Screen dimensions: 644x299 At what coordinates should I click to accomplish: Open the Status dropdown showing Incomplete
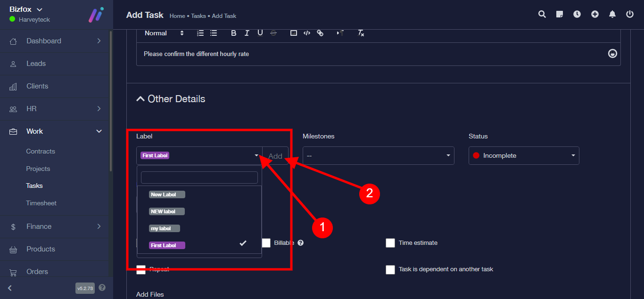pyautogui.click(x=523, y=155)
